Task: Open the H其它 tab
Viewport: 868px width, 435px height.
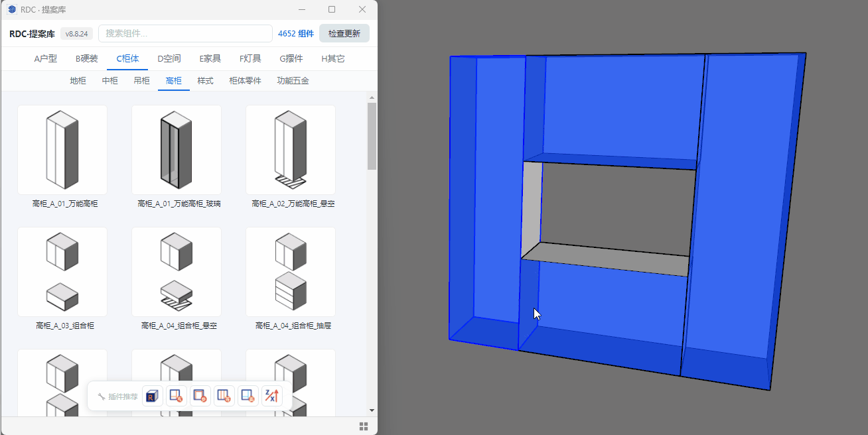Action: [333, 58]
